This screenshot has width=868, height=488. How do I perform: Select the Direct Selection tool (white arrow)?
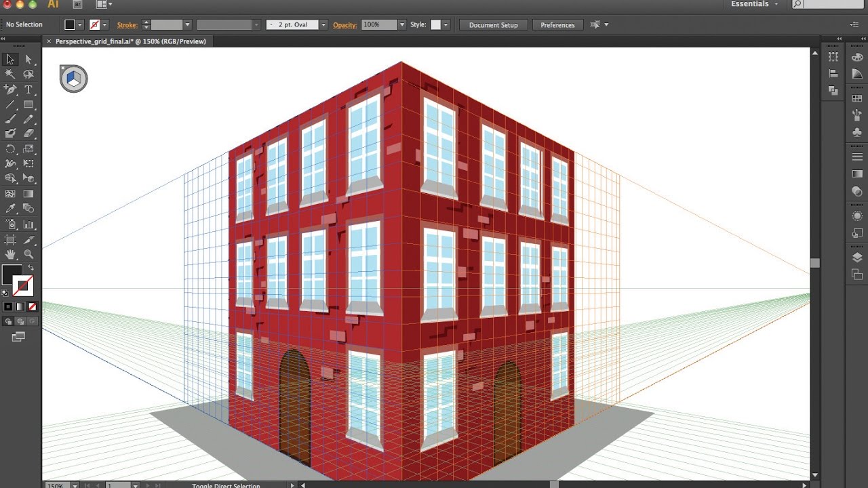click(28, 60)
